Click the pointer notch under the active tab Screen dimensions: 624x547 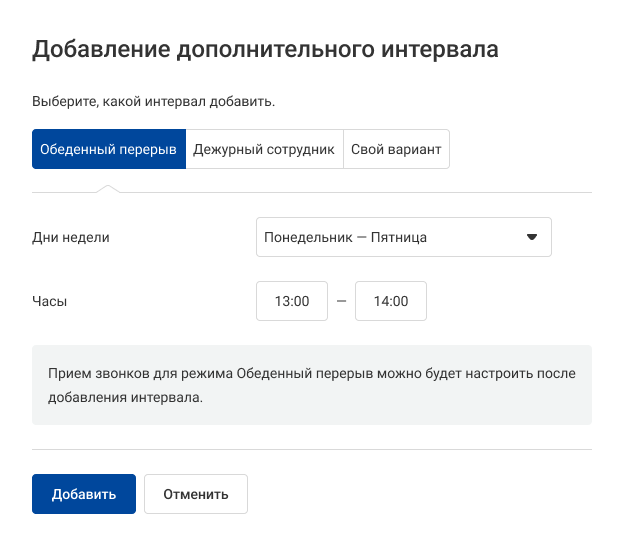[x=108, y=188]
